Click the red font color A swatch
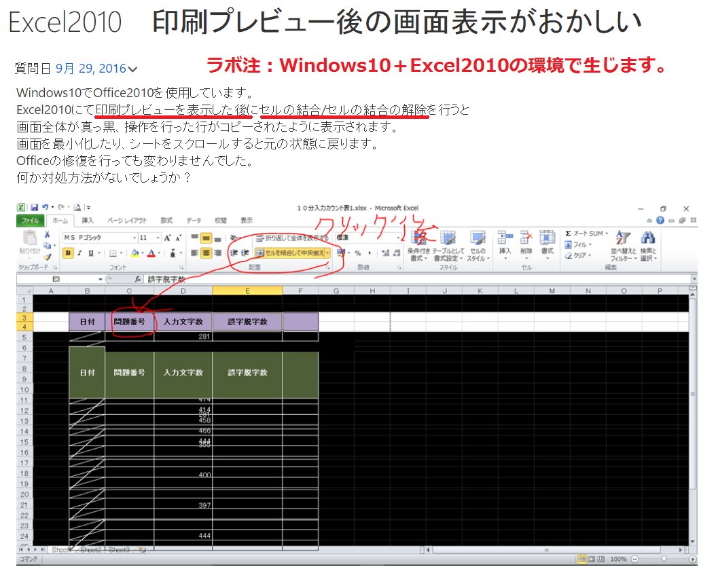This screenshot has width=716, height=588. click(x=151, y=253)
